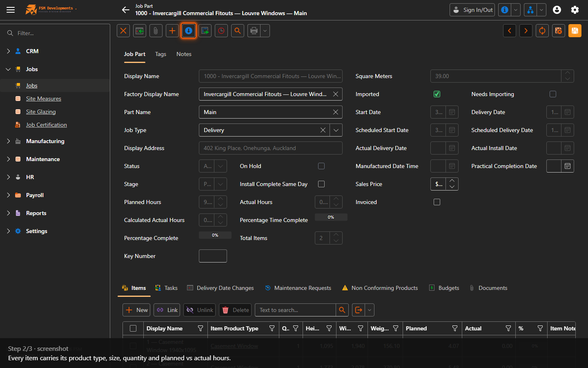This screenshot has width=588, height=368.
Task: Clear the Part Name field X
Action: point(336,112)
